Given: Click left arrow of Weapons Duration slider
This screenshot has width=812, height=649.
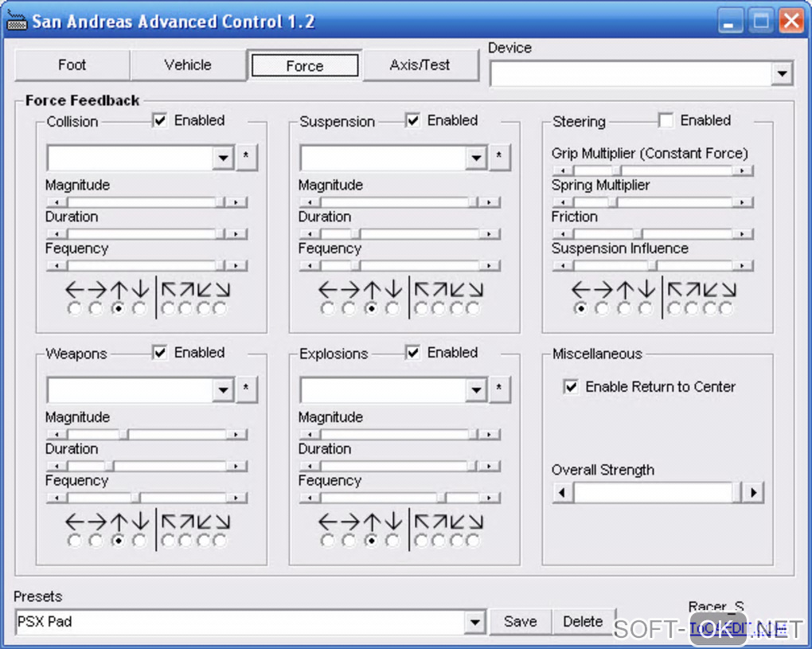Looking at the screenshot, I should 57,466.
